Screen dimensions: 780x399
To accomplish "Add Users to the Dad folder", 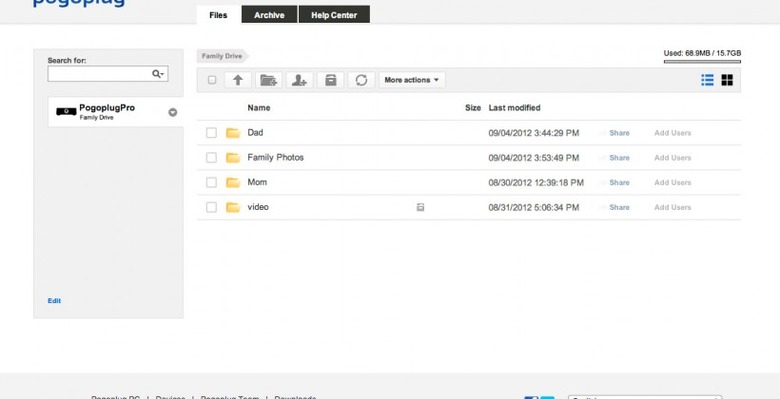I will point(673,133).
